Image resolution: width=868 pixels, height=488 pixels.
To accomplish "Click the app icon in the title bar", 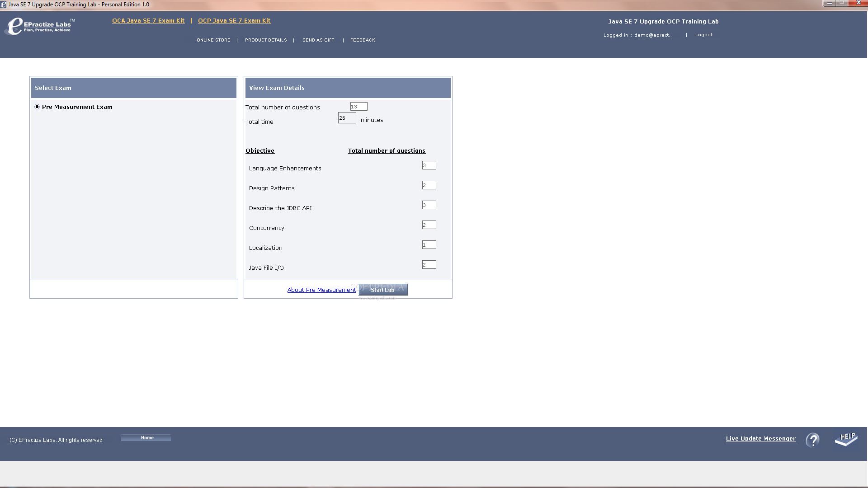I will [x=4, y=5].
